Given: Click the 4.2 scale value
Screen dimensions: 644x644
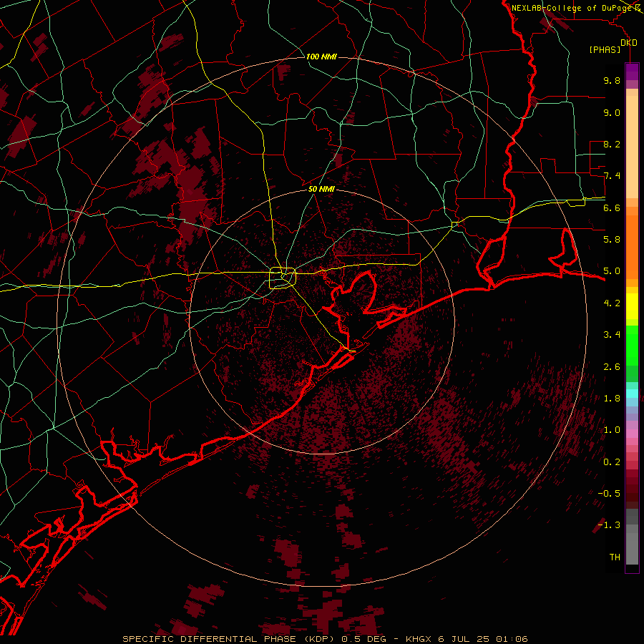Looking at the screenshot, I should click(x=612, y=303).
